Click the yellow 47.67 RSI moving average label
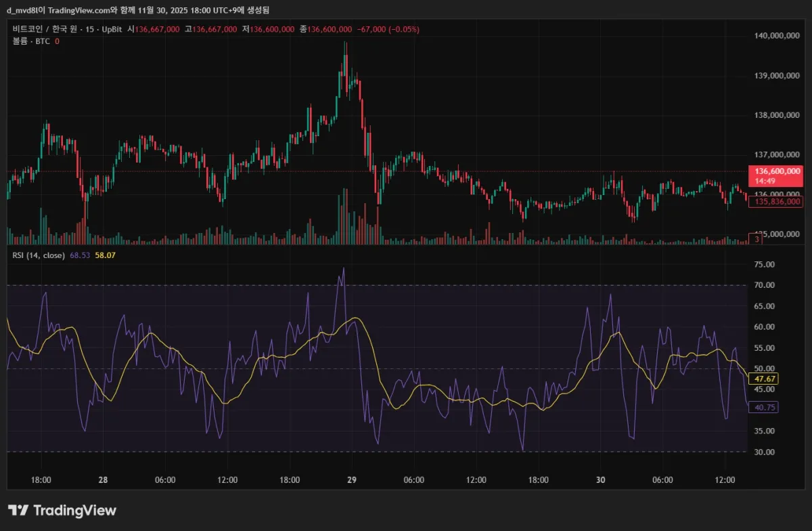 763,379
